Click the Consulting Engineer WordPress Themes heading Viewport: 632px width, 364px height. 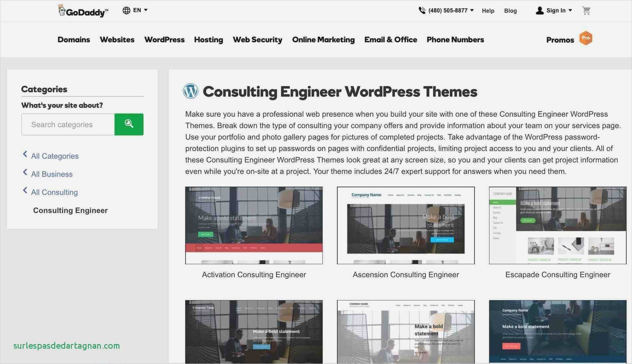click(340, 92)
